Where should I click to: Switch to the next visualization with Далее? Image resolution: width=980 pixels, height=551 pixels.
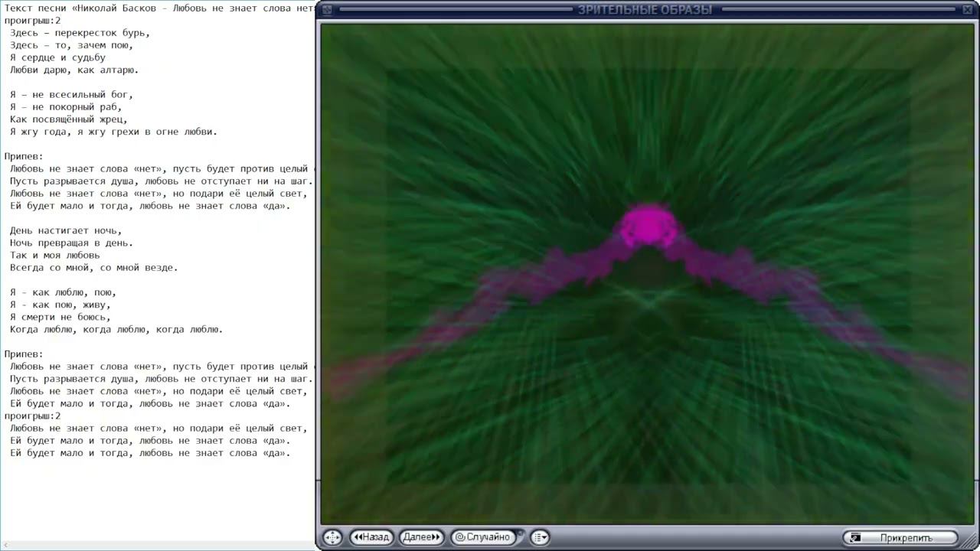click(421, 537)
